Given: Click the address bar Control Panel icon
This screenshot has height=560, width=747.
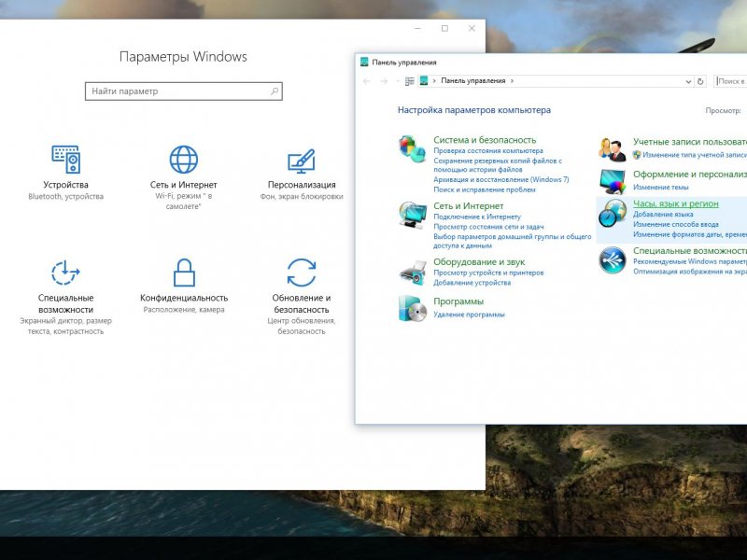Looking at the screenshot, I should pyautogui.click(x=424, y=81).
